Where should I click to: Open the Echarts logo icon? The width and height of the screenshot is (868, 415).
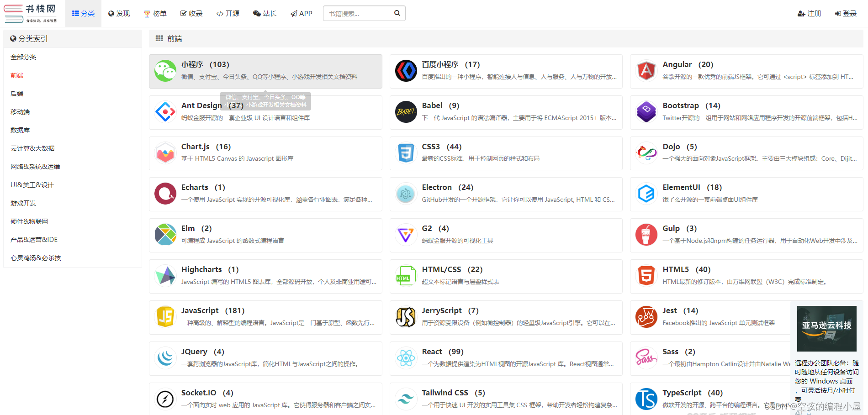(165, 194)
